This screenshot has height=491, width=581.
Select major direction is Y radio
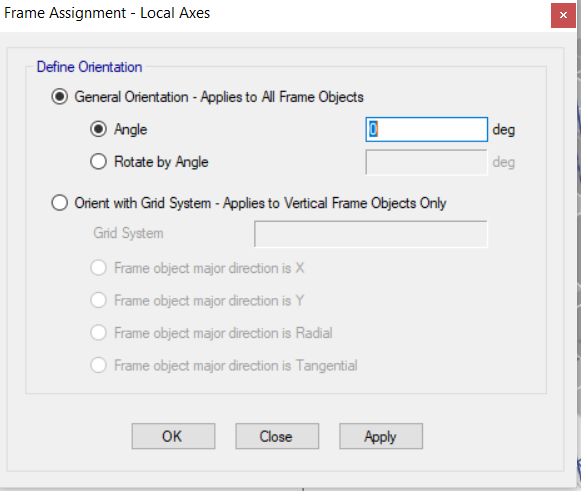99,300
